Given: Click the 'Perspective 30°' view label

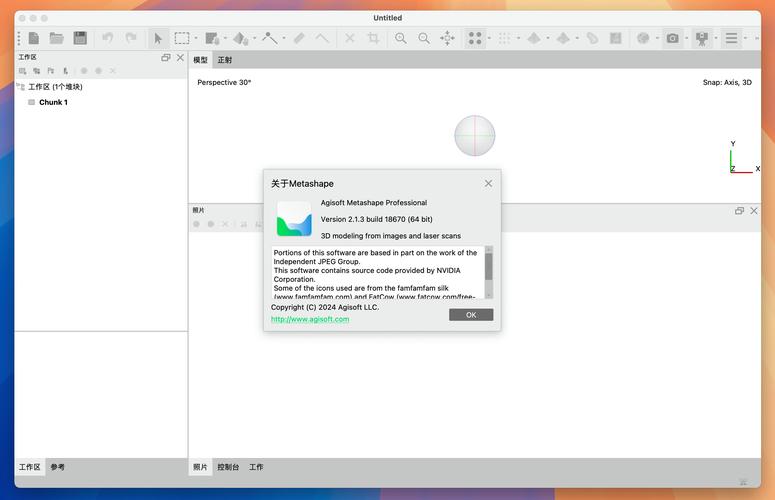Looking at the screenshot, I should point(224,83).
